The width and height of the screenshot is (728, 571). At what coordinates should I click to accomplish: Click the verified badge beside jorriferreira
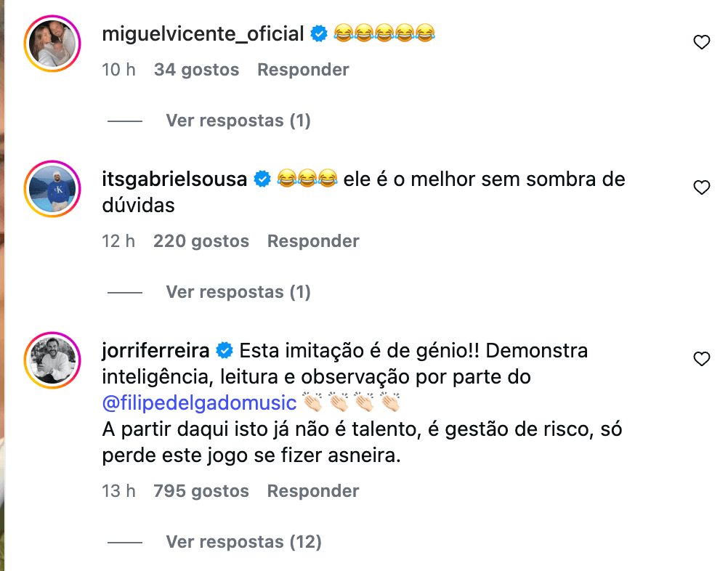coord(225,351)
